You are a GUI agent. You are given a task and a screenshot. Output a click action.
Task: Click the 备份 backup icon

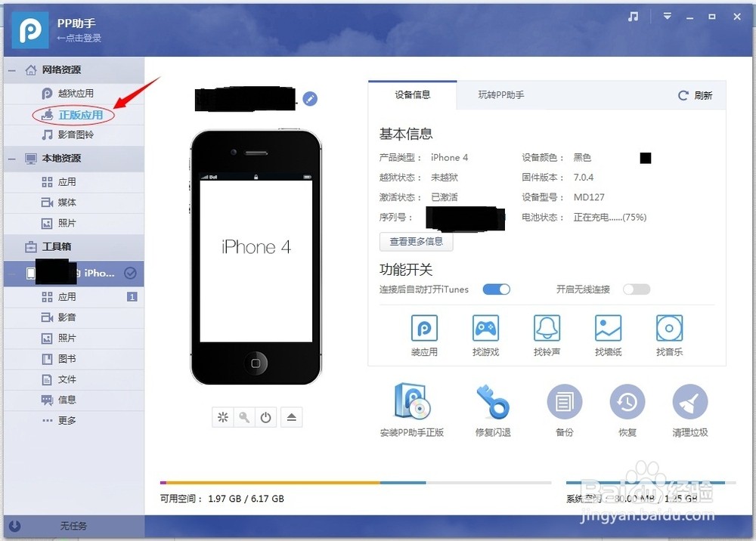pyautogui.click(x=565, y=402)
